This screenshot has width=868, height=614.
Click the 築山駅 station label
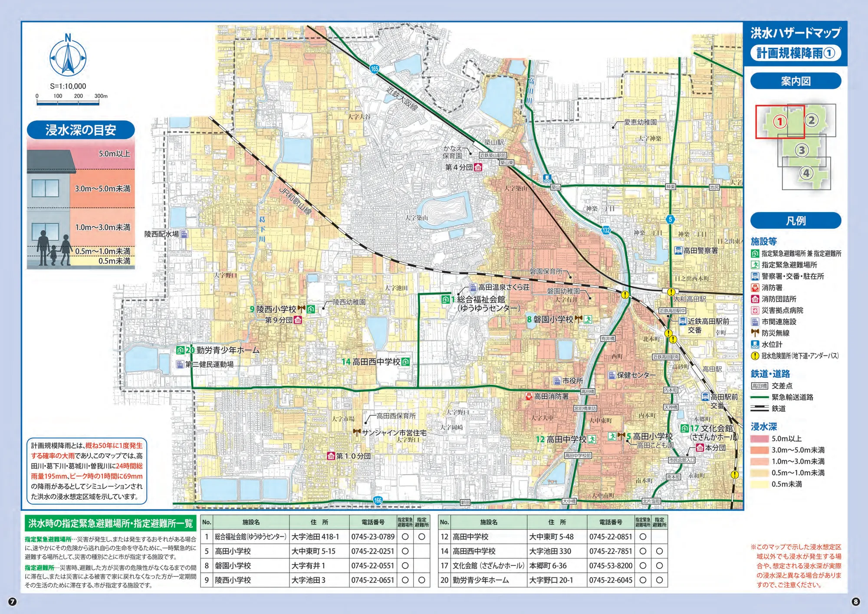(x=494, y=142)
